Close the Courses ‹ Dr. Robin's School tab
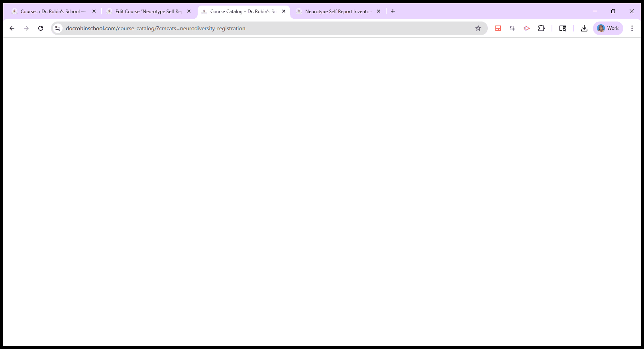 tap(94, 12)
